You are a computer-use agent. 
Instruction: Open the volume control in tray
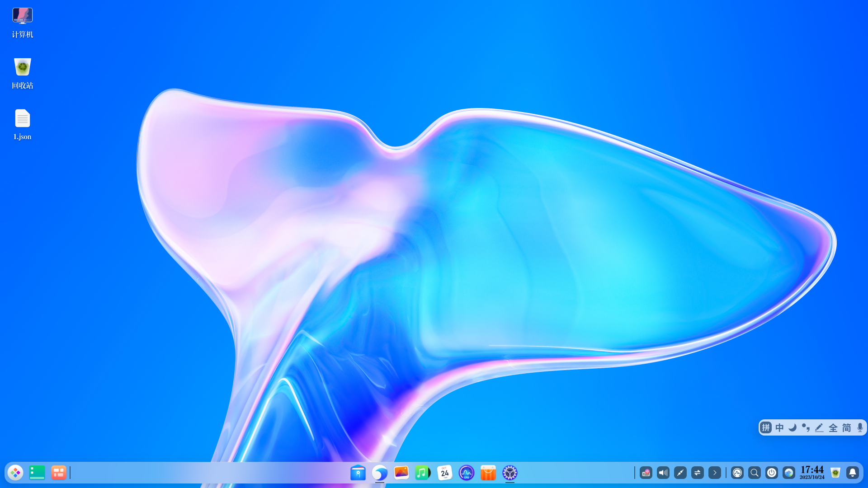pos(663,473)
